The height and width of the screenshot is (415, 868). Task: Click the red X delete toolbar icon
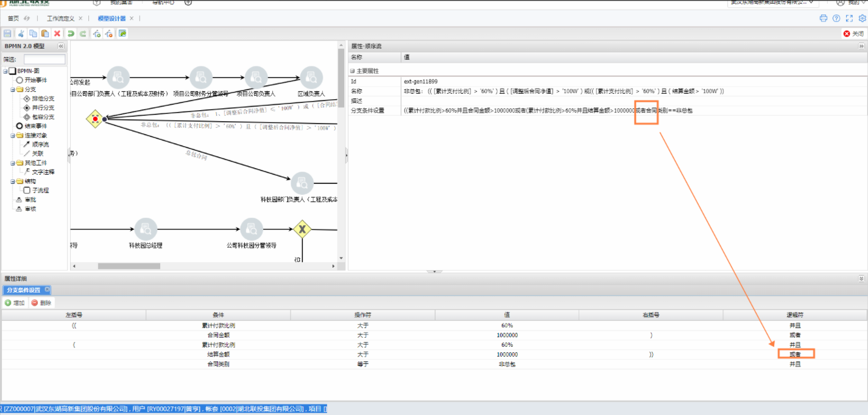(x=57, y=33)
